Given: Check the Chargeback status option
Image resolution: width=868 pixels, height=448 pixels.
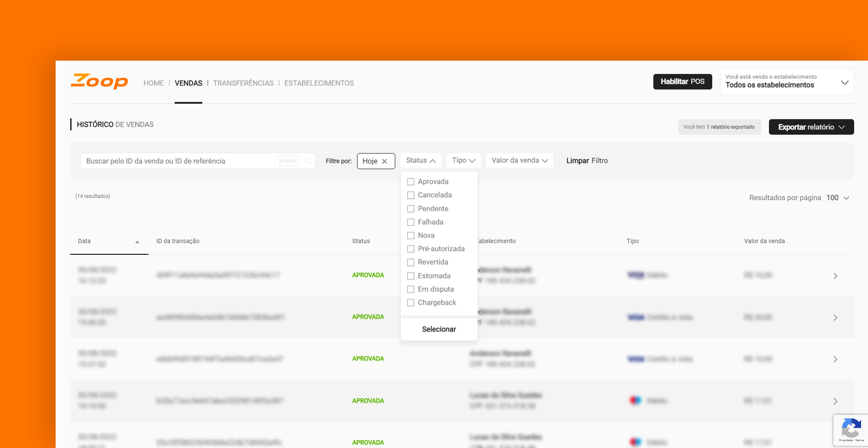Looking at the screenshot, I should coord(410,302).
